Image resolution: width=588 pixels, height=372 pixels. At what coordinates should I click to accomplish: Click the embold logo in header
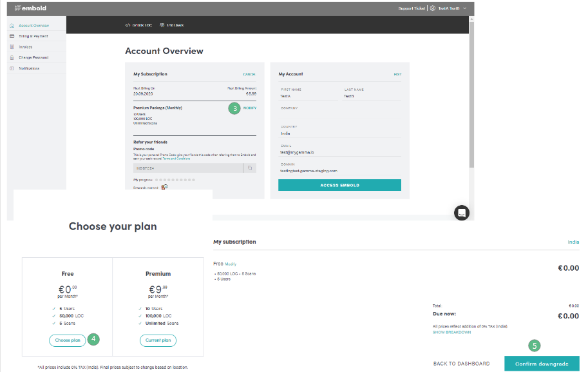[30, 8]
